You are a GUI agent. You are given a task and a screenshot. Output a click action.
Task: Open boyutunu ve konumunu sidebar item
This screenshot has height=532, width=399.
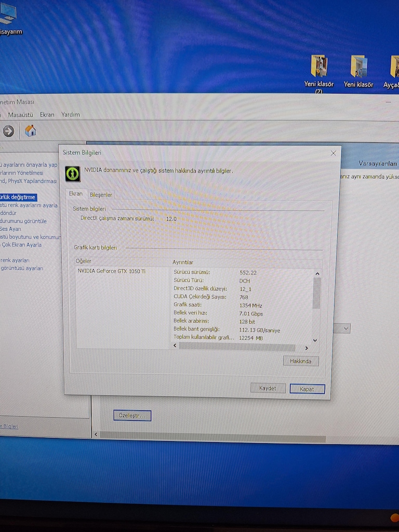(x=31, y=237)
